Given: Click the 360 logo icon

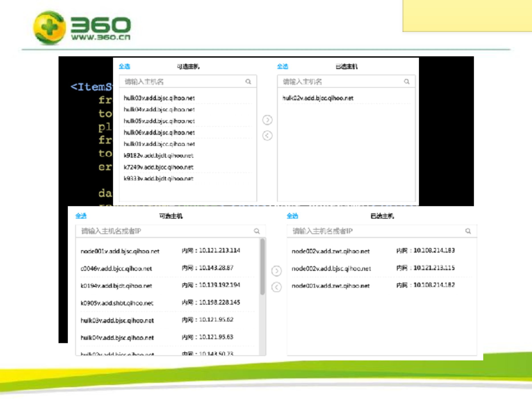Looking at the screenshot, I should coord(49,28).
